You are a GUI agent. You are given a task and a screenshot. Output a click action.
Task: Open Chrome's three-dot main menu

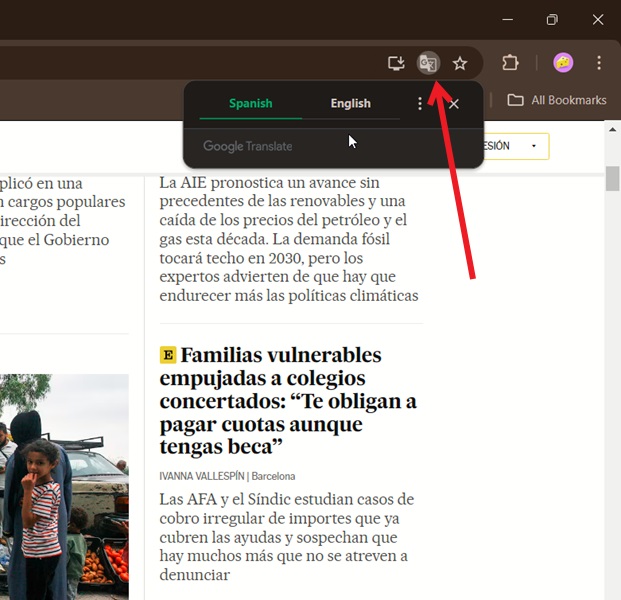[599, 63]
